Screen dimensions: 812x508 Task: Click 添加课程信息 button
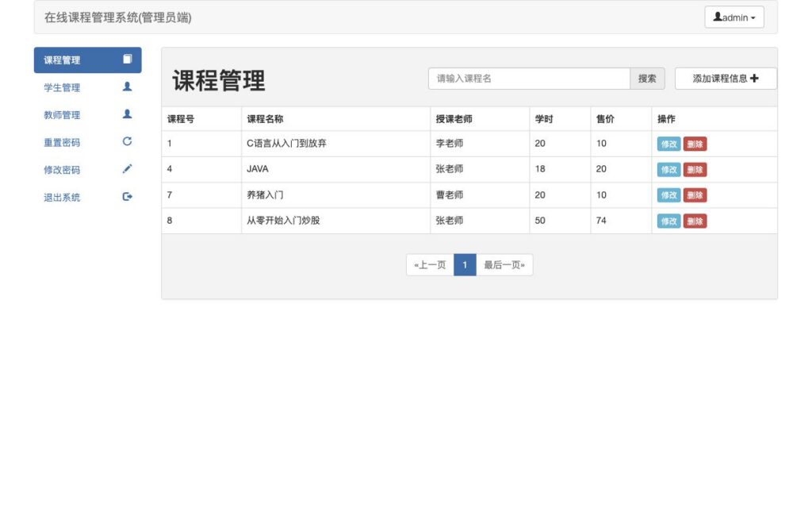(726, 79)
